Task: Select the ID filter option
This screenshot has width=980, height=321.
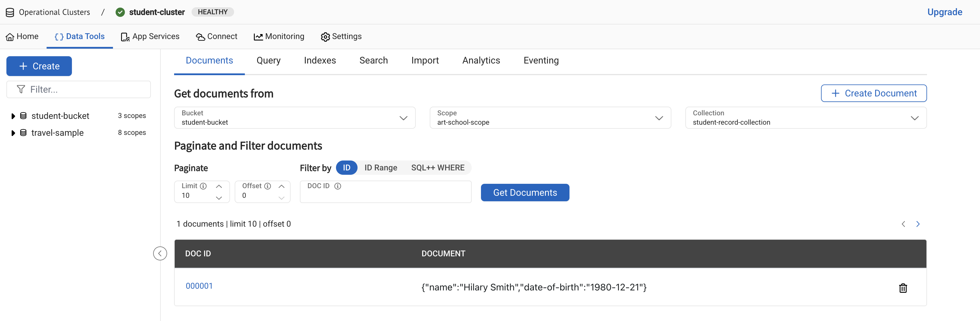Action: (x=346, y=167)
